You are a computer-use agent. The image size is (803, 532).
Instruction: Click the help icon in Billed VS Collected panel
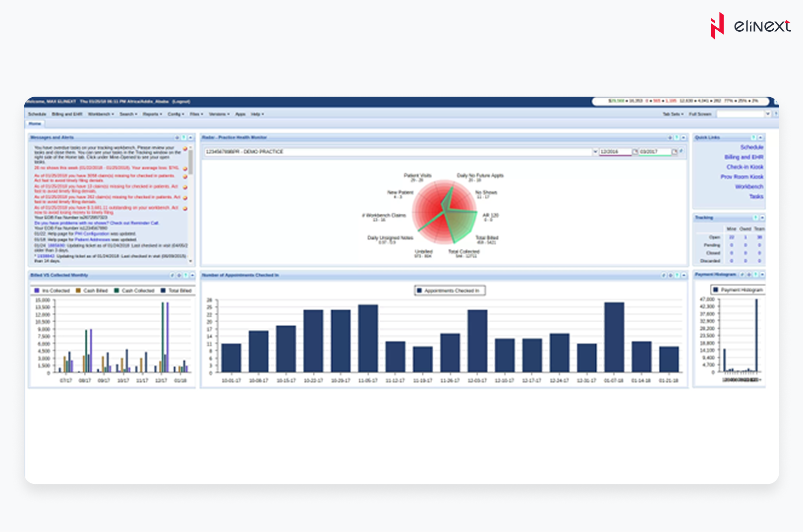(x=185, y=275)
